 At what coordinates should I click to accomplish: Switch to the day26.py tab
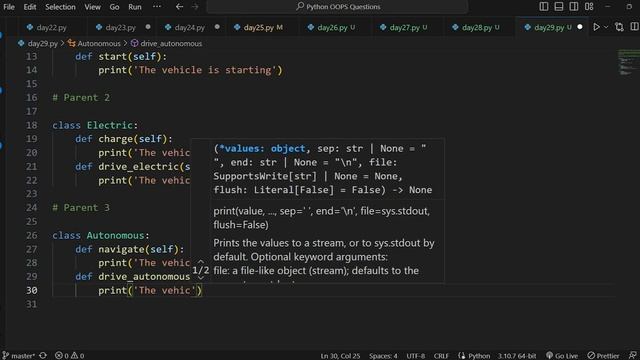point(332,27)
